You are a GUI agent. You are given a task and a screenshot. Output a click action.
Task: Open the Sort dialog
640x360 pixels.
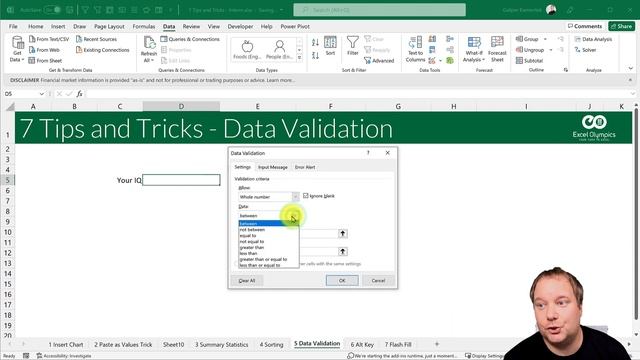point(330,46)
